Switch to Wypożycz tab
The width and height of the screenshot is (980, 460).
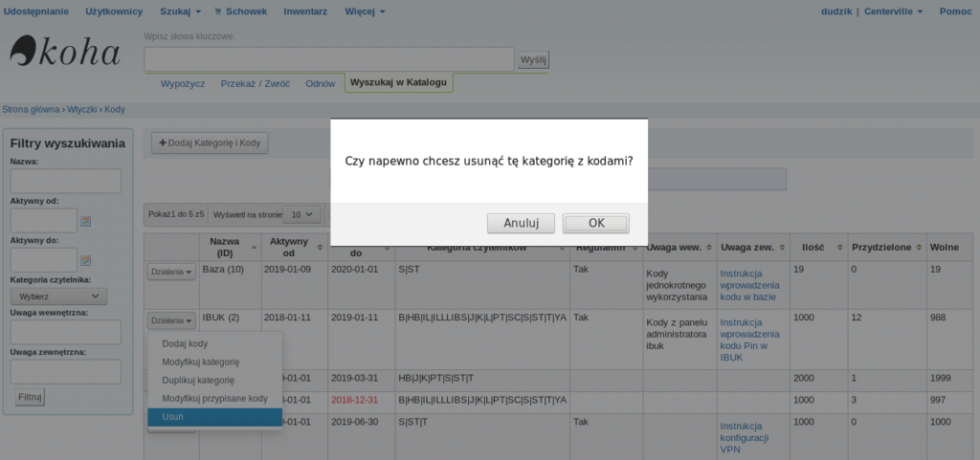coord(183,83)
